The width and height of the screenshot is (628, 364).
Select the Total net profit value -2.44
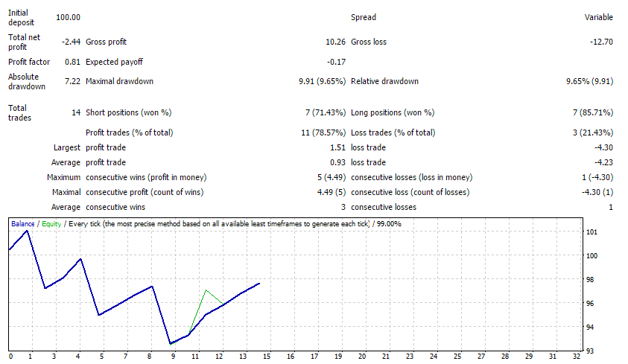71,42
